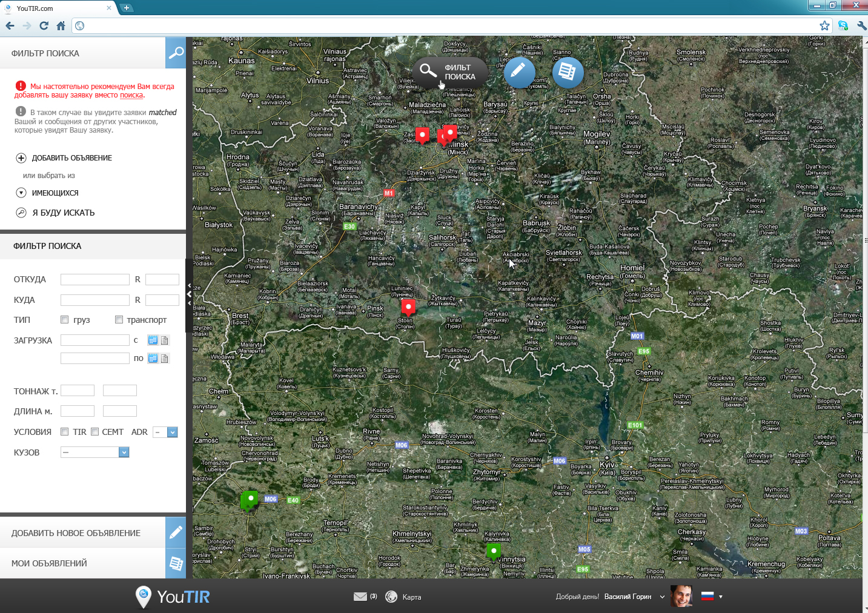Click calendar icon beside first ЗАГРУЗКА field

[x=153, y=340]
